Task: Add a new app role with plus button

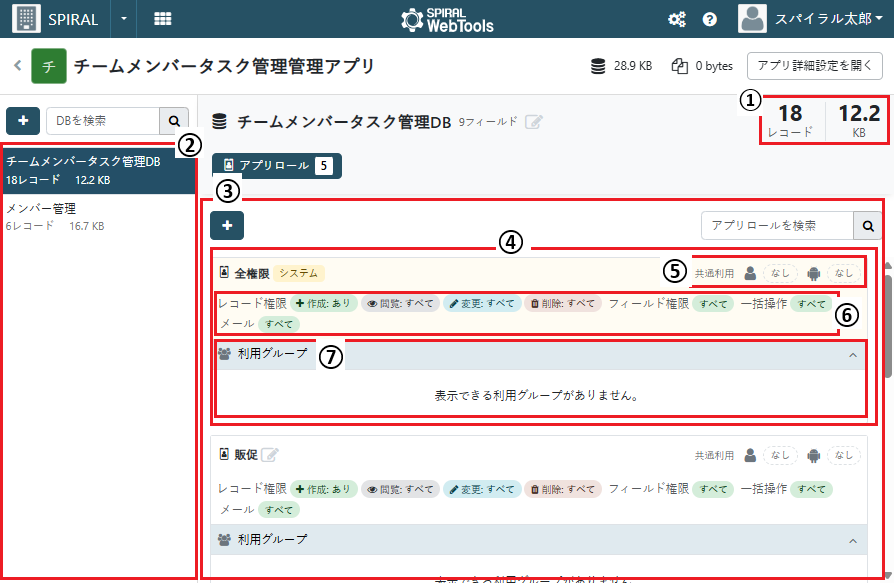Action: tap(227, 226)
